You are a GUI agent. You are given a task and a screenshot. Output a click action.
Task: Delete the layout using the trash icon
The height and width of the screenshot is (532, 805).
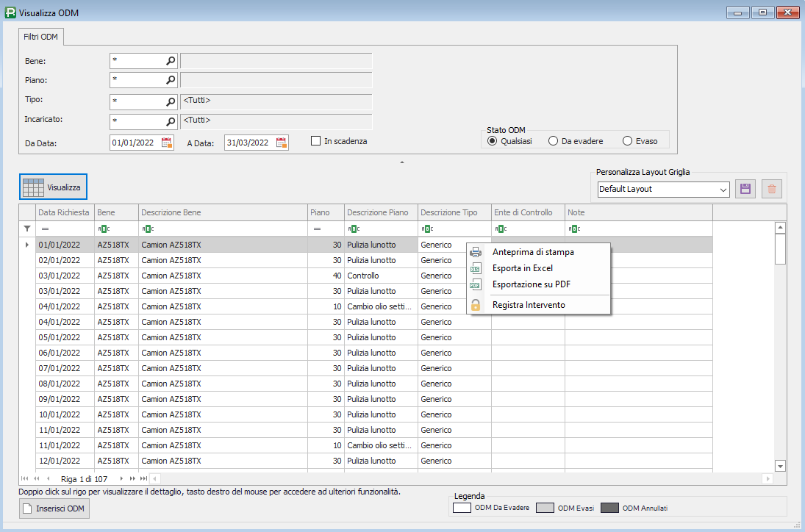pos(771,189)
